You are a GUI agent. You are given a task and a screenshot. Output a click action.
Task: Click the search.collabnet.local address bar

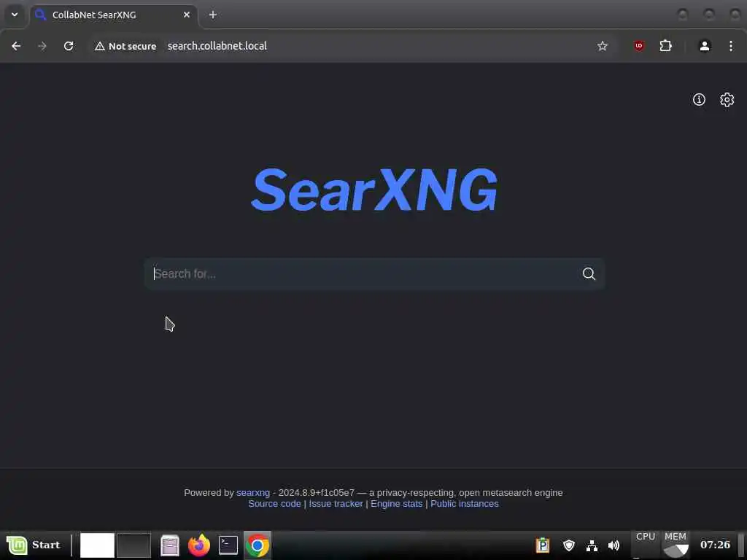[217, 46]
